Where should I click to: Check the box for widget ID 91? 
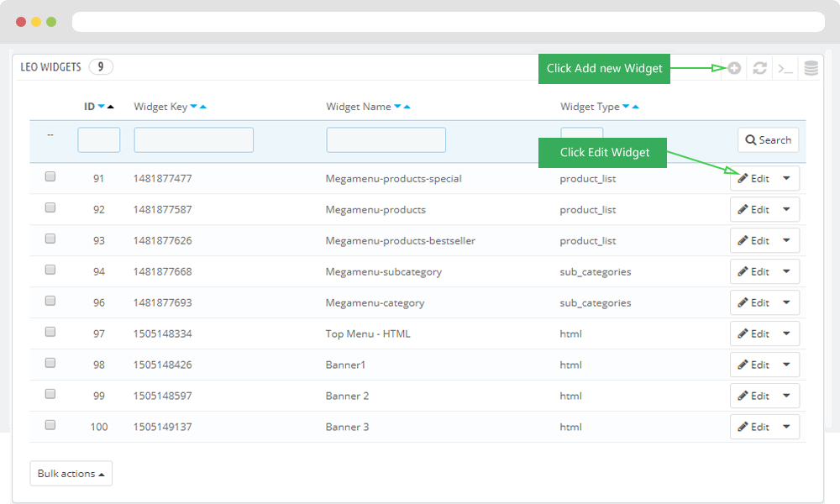[x=50, y=177]
